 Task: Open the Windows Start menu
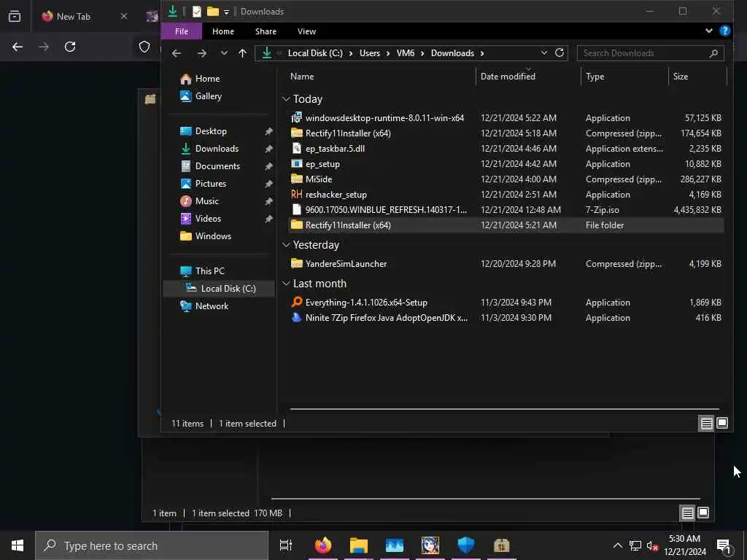(18, 545)
